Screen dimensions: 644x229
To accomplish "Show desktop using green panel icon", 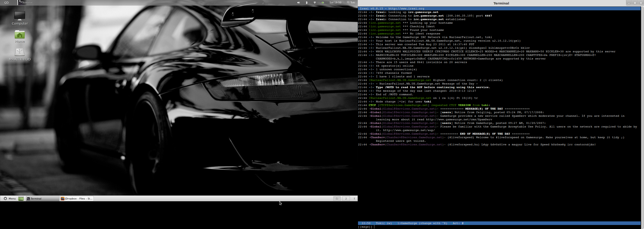I will (21, 199).
